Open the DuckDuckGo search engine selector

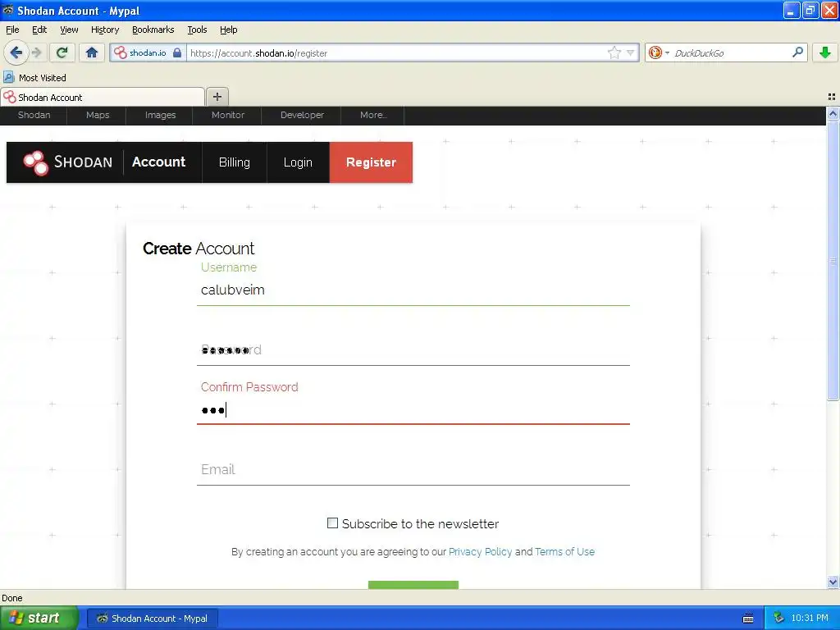point(659,52)
